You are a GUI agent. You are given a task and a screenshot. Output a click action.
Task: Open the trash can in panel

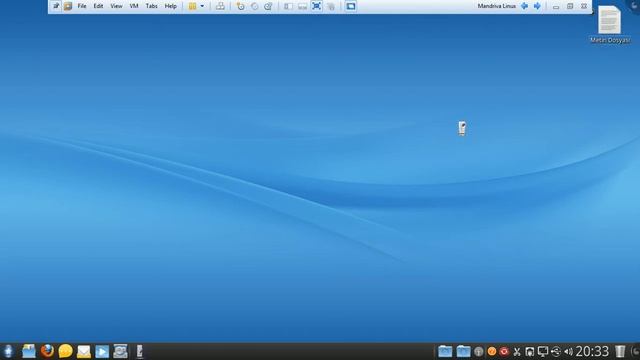[x=620, y=351]
